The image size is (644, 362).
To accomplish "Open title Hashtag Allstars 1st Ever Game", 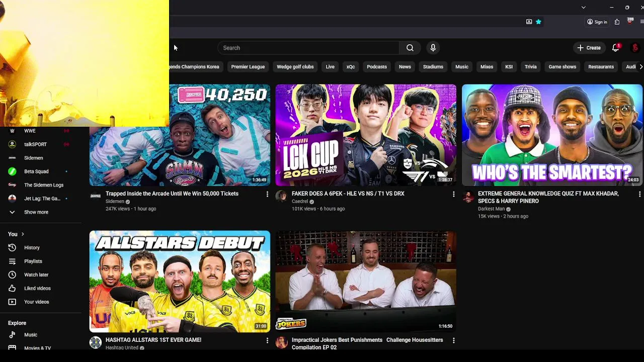I will tap(153, 340).
